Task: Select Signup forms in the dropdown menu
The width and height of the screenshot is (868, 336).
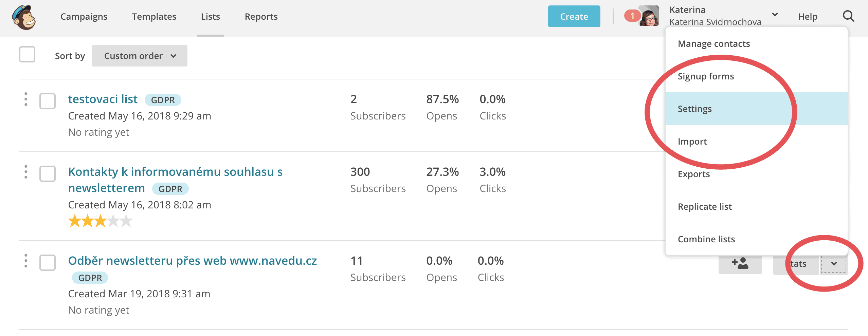Action: click(706, 76)
